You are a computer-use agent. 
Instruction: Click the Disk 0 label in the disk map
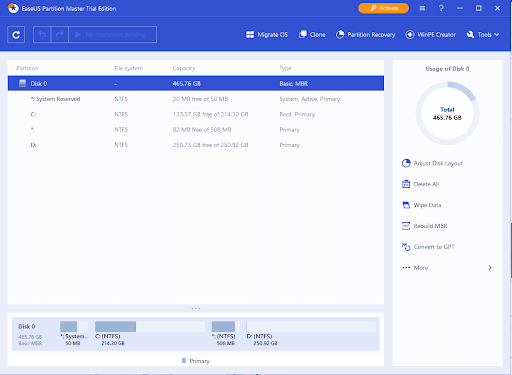[27, 326]
